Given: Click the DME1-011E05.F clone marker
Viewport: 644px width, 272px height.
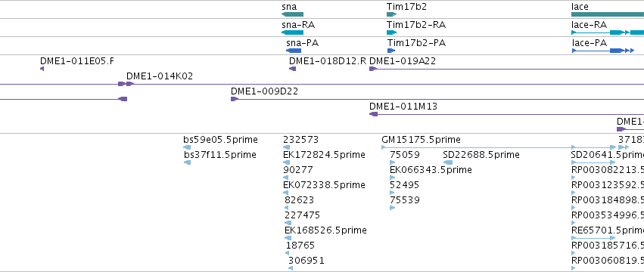Looking at the screenshot, I should coord(42,69).
